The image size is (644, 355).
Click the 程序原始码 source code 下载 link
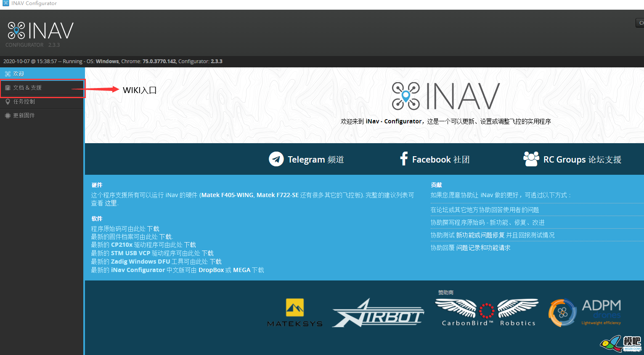coord(153,229)
